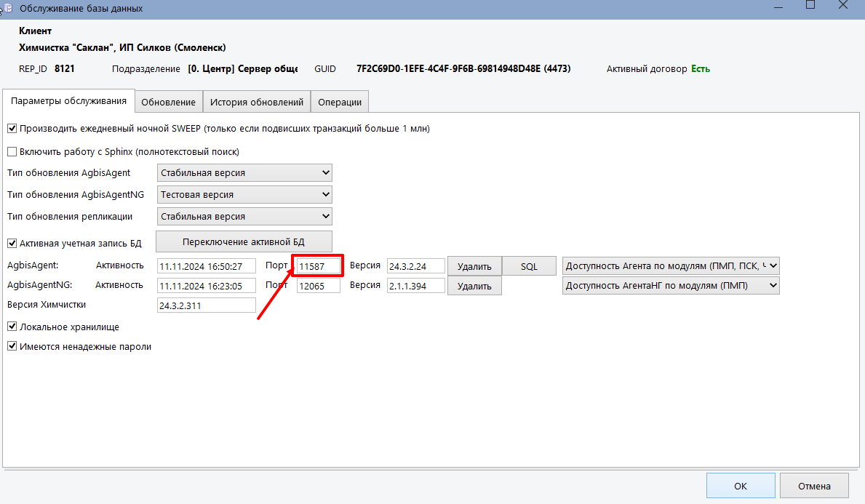Uncheck the Активная учетная запись БД checkbox

(x=12, y=244)
